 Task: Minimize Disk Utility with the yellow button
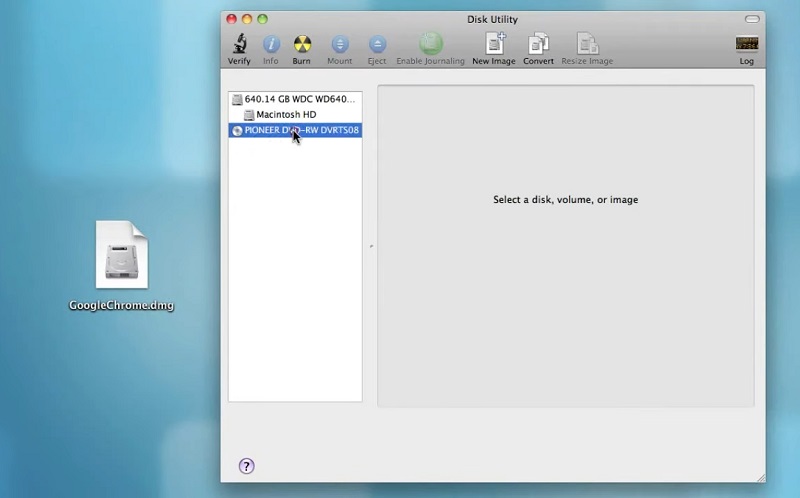point(247,19)
